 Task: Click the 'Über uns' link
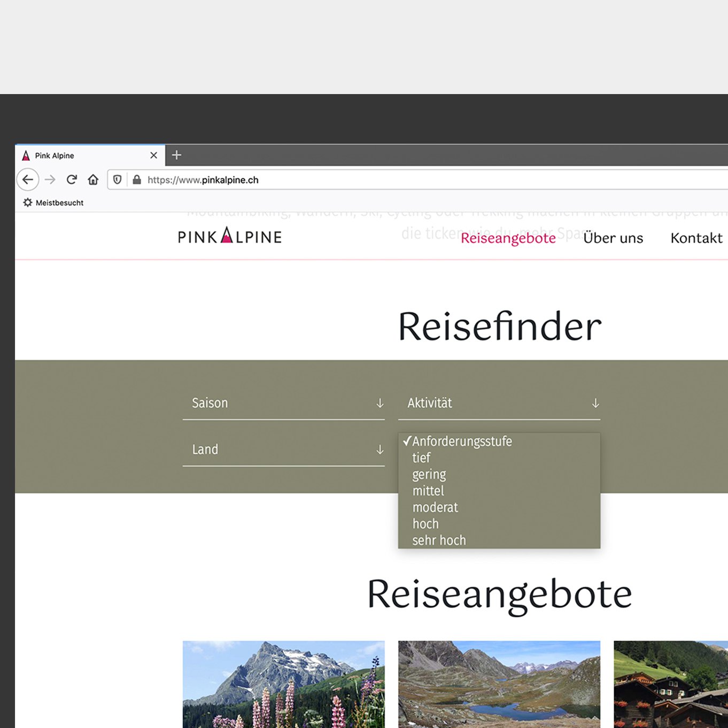[x=614, y=238]
